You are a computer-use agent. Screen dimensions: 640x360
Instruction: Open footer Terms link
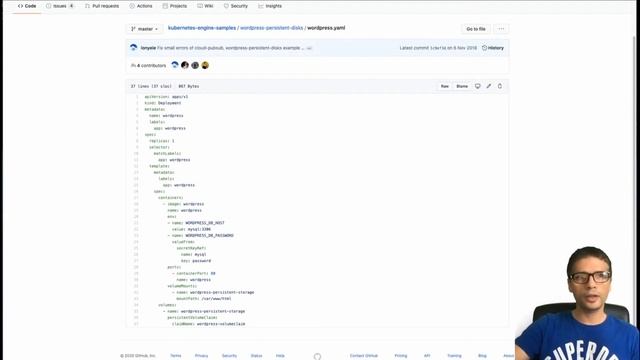coord(176,356)
